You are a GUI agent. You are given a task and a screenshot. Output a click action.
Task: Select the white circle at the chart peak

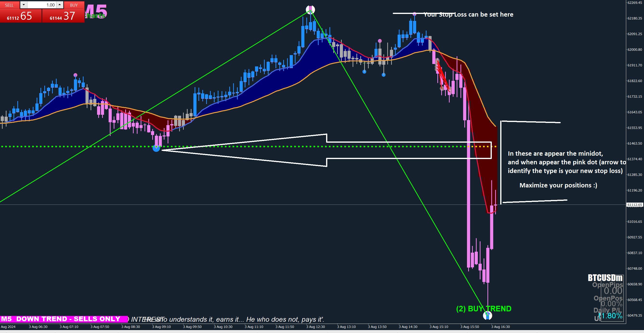tap(310, 10)
